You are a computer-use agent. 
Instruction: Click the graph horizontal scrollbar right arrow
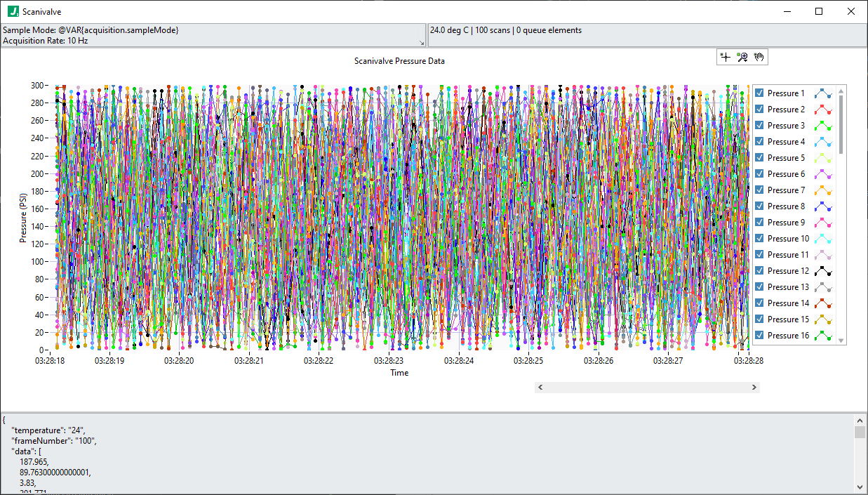754,387
